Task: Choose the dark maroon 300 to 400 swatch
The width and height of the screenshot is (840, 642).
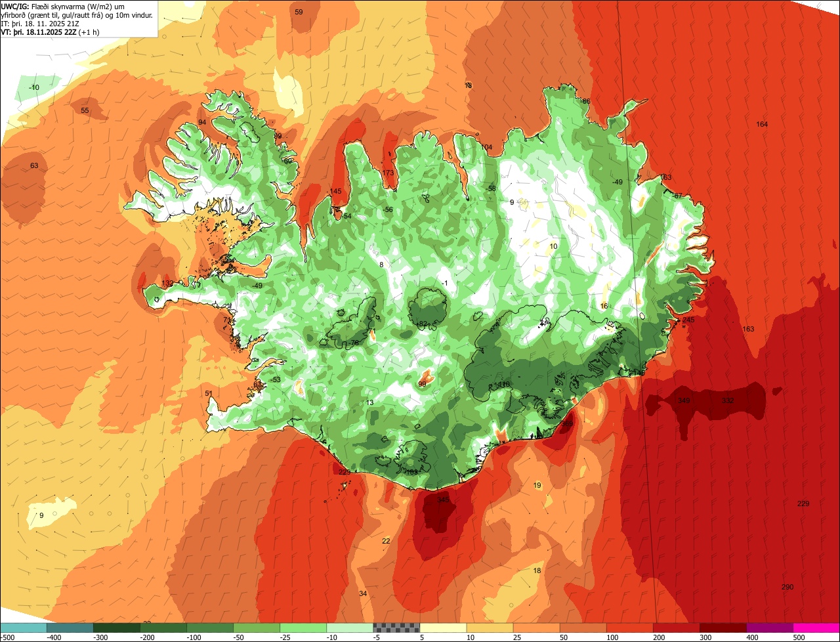Action: coord(722,628)
